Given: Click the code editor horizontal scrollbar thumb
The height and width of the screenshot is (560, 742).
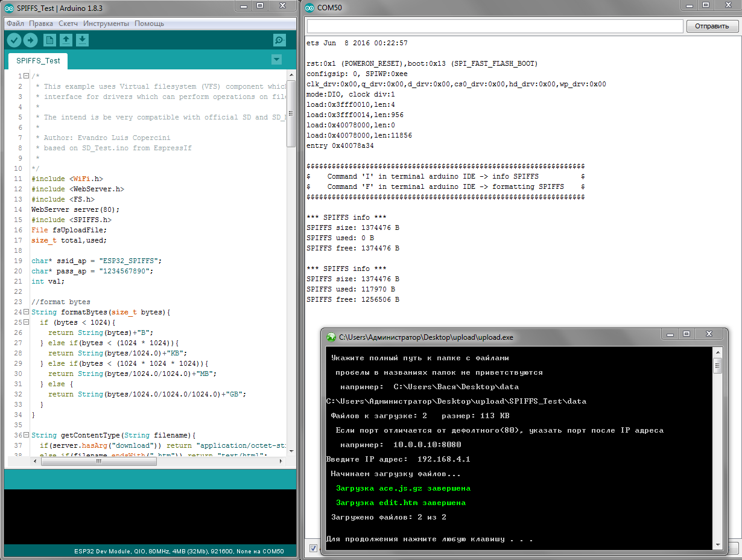Looking at the screenshot, I should [x=98, y=461].
